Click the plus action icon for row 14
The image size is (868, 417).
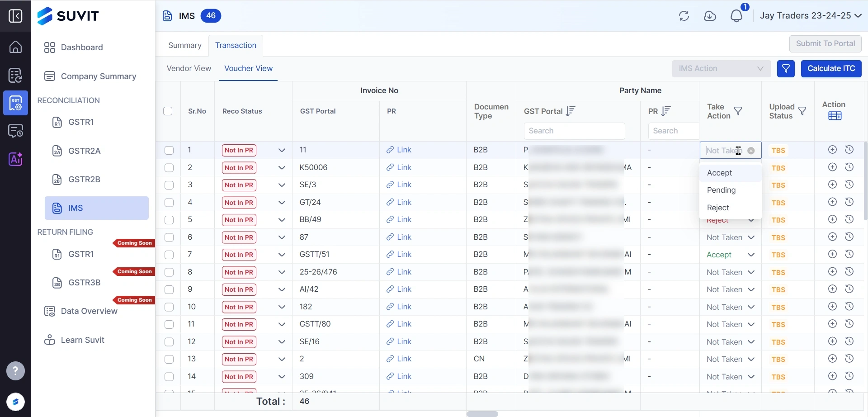pos(832,376)
